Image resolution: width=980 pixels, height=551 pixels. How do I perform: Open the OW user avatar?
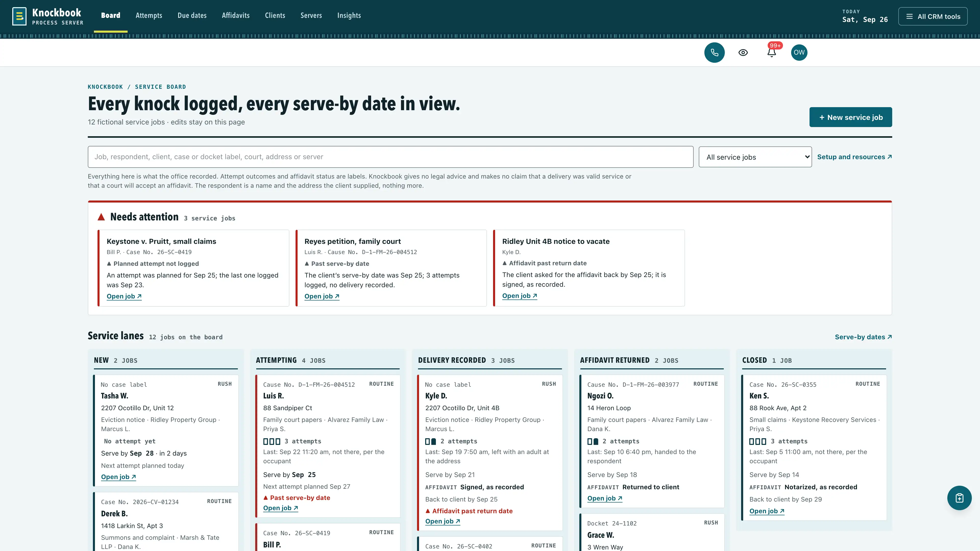(x=799, y=53)
